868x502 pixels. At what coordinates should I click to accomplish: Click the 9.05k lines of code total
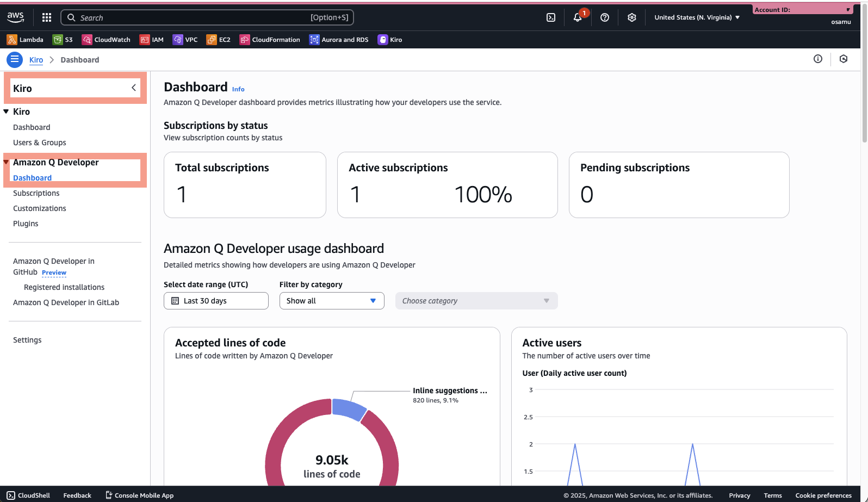(x=332, y=467)
